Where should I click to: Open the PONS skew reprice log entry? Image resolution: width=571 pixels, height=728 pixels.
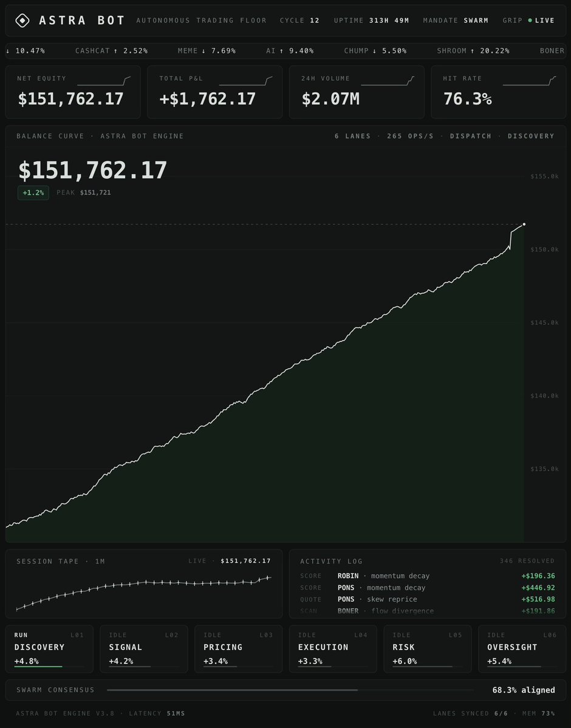(428, 599)
